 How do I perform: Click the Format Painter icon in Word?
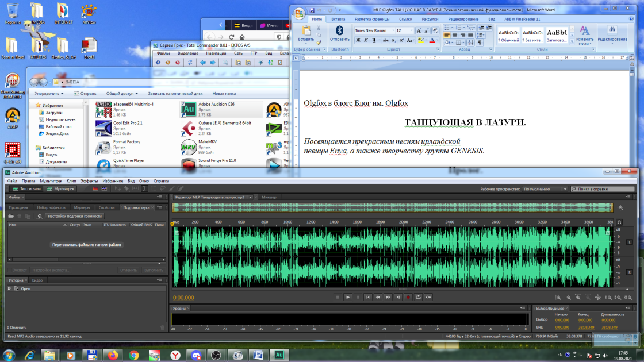(319, 43)
